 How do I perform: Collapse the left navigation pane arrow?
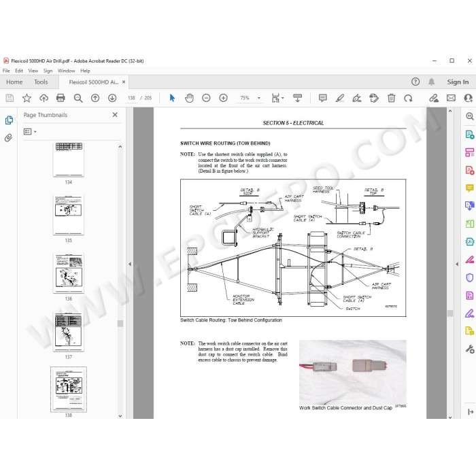[x=130, y=264]
